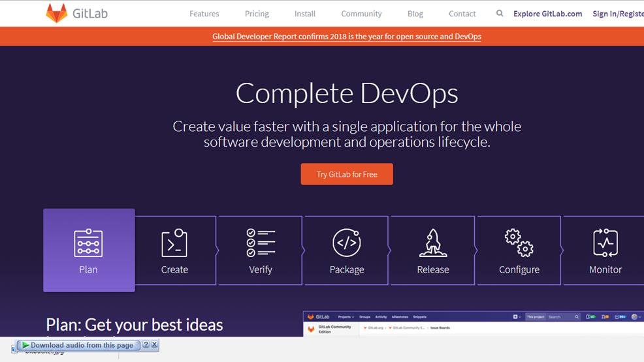The image size is (644, 362).
Task: Select the Monitor pulse icon
Action: pos(605,243)
